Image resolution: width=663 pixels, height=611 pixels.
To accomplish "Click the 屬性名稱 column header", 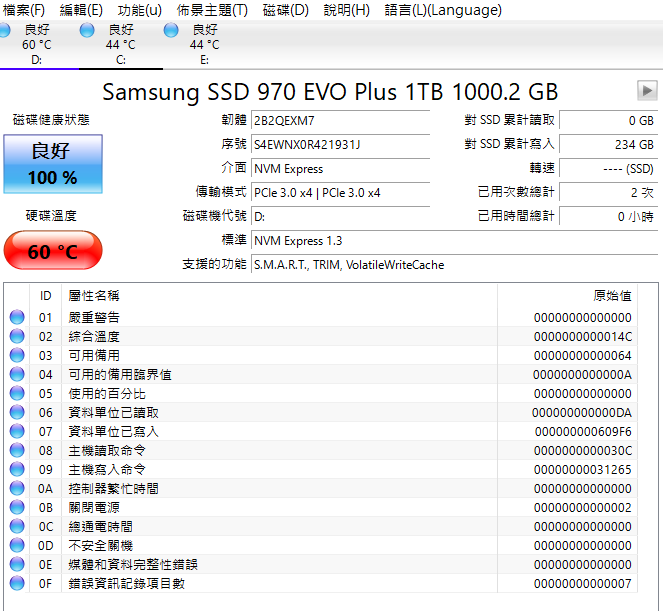I will (x=279, y=296).
